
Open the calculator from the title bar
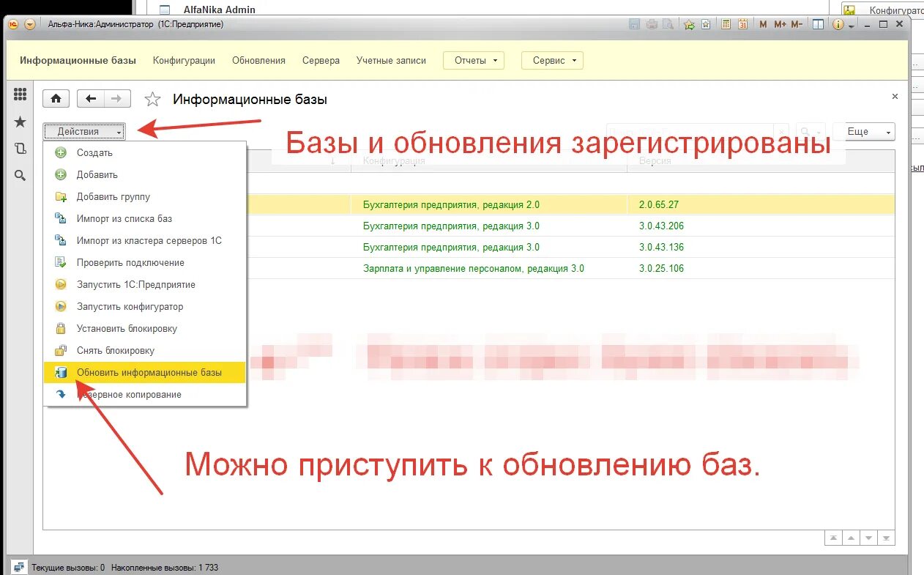tap(726, 24)
